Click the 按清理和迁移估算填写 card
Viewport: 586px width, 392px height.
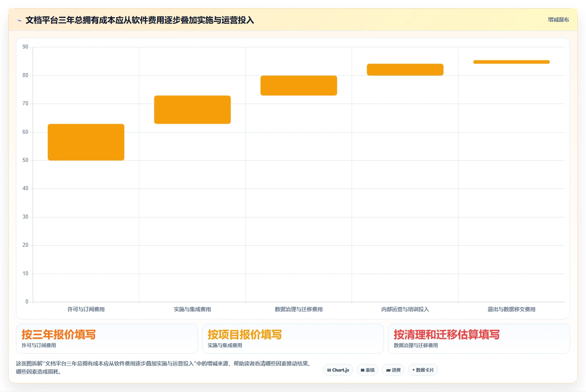[x=479, y=339]
